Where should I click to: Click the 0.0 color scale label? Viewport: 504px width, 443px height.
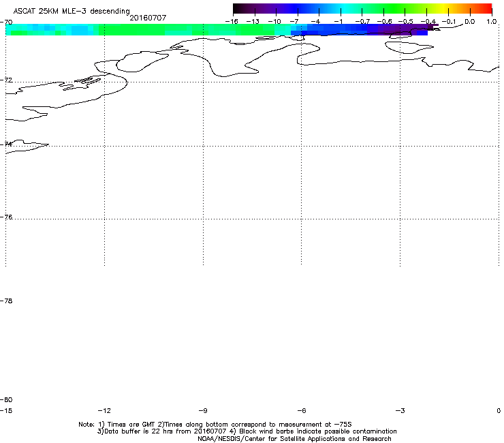(x=470, y=22)
